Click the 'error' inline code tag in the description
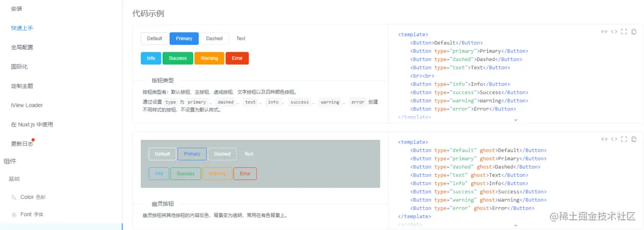 [x=358, y=102]
